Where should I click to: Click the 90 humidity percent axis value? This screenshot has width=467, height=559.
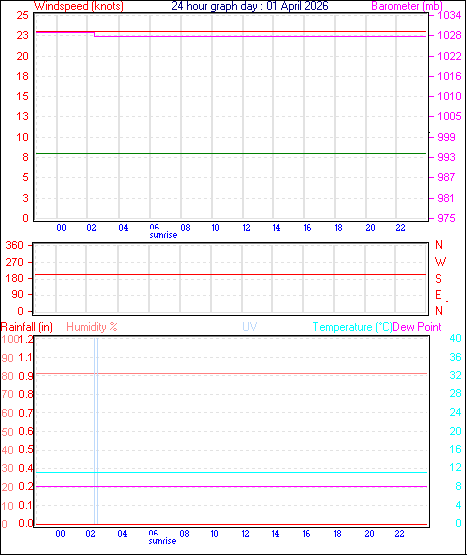point(7,358)
